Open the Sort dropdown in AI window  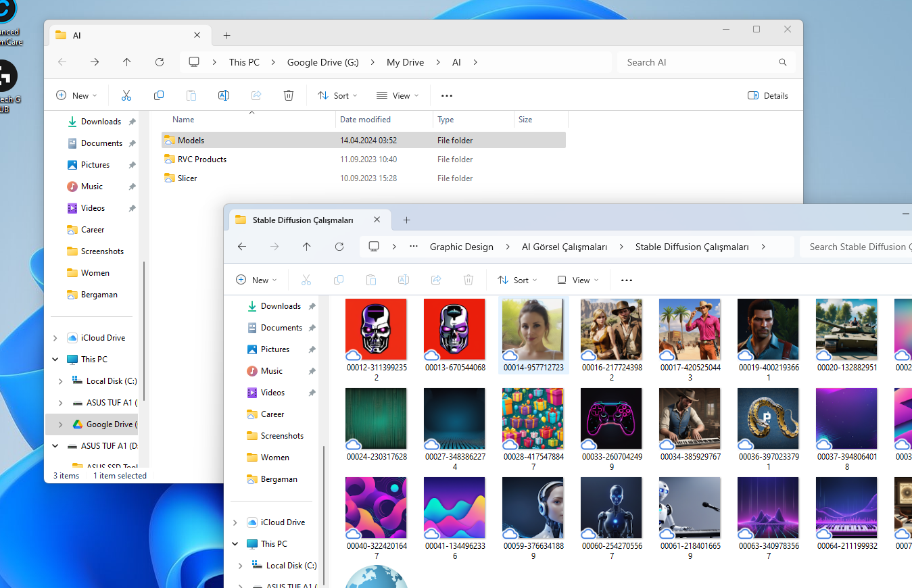coord(337,95)
